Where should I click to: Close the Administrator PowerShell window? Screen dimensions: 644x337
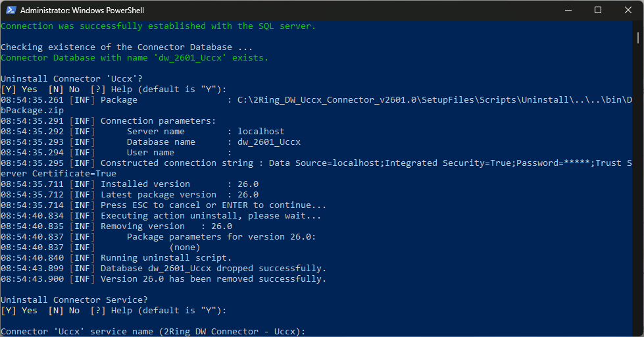point(628,11)
